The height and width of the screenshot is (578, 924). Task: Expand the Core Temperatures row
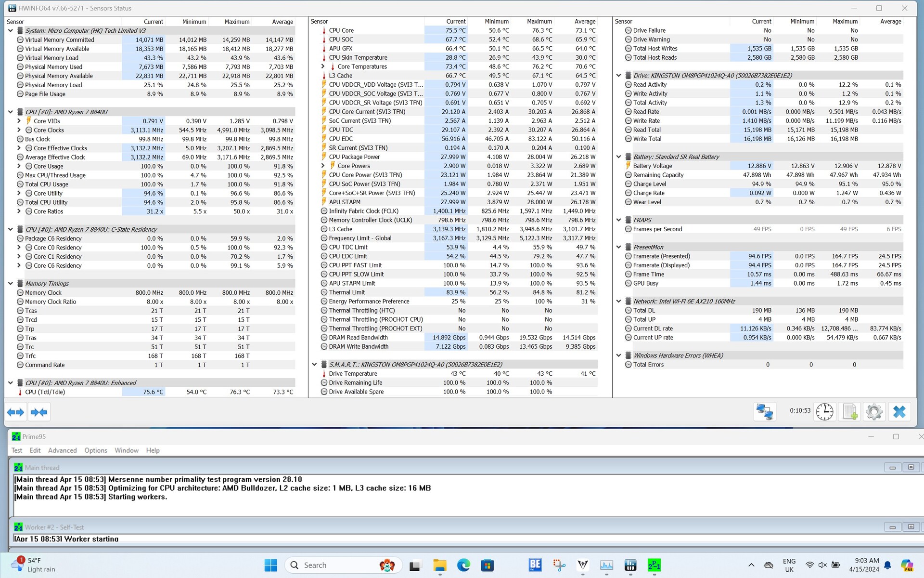[323, 66]
